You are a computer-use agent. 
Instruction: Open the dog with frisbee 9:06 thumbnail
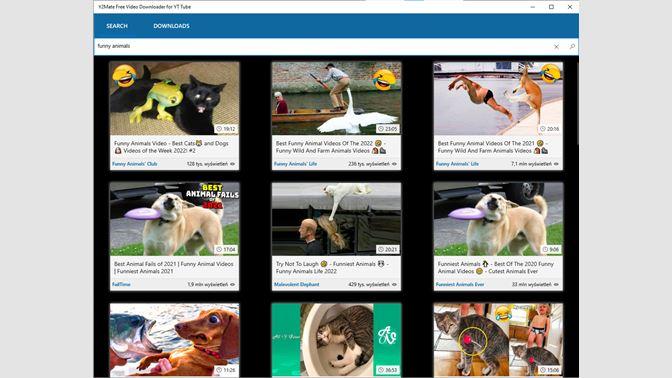tap(498, 219)
